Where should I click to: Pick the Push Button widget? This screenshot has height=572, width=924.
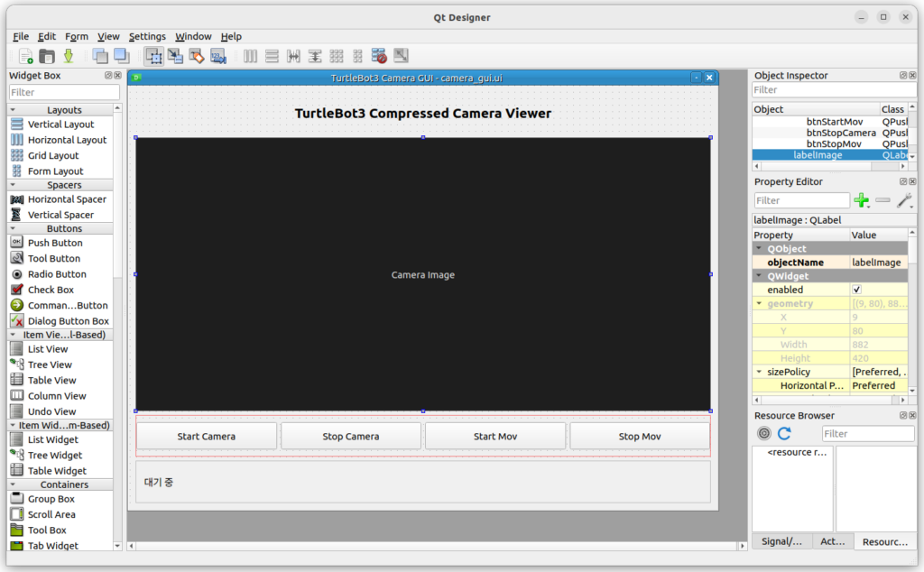tap(55, 243)
